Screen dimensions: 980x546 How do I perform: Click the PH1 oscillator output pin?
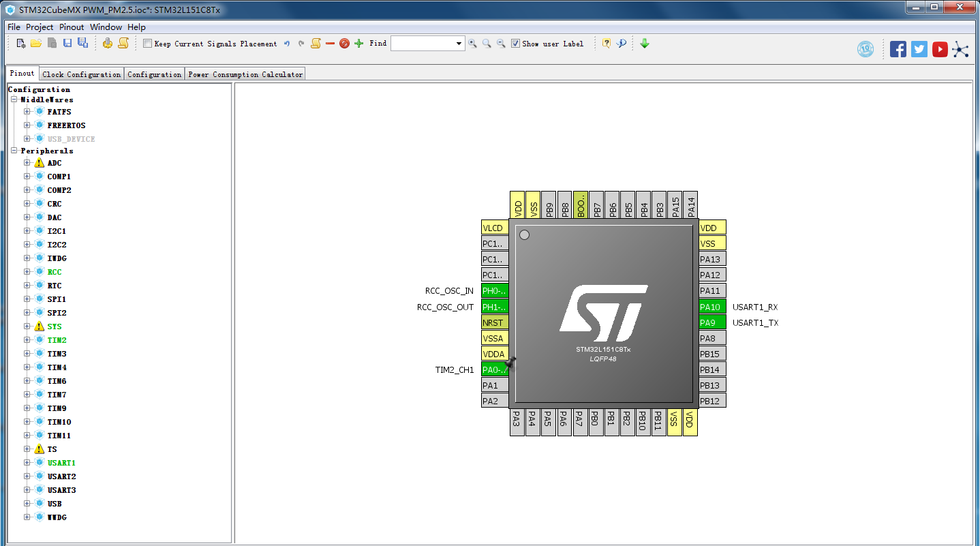coord(495,307)
